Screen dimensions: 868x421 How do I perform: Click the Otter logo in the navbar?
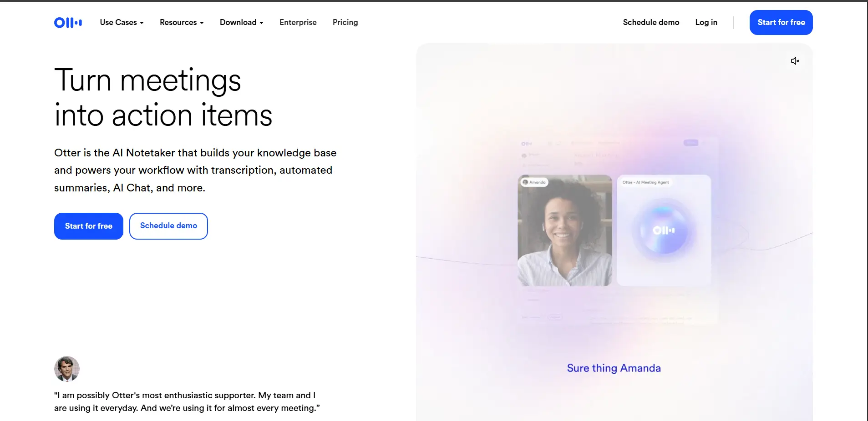tap(68, 22)
